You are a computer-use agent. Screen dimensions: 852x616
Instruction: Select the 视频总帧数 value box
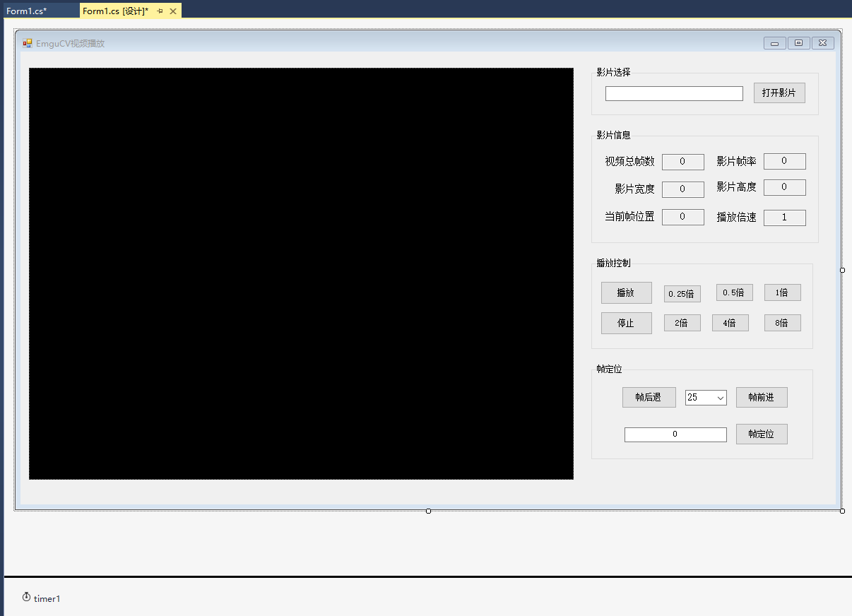coord(683,162)
